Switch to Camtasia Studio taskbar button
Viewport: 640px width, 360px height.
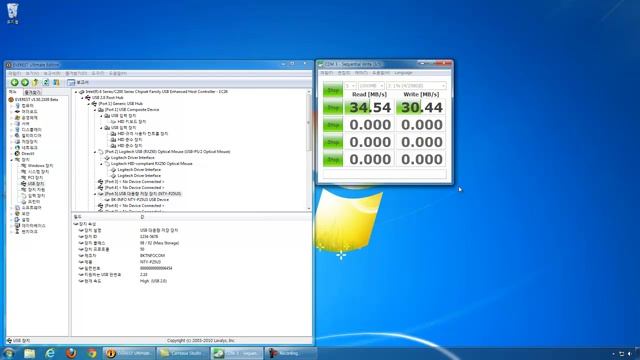pyautogui.click(x=182, y=353)
